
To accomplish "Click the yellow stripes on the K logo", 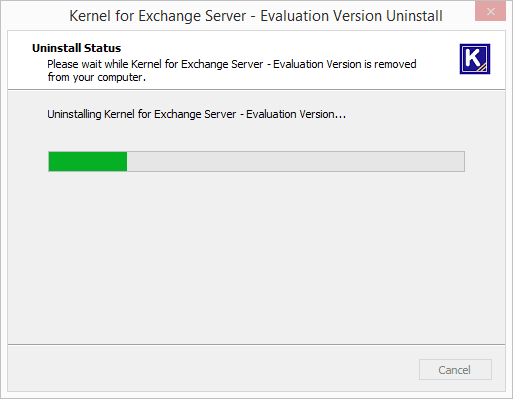I will (x=483, y=67).
